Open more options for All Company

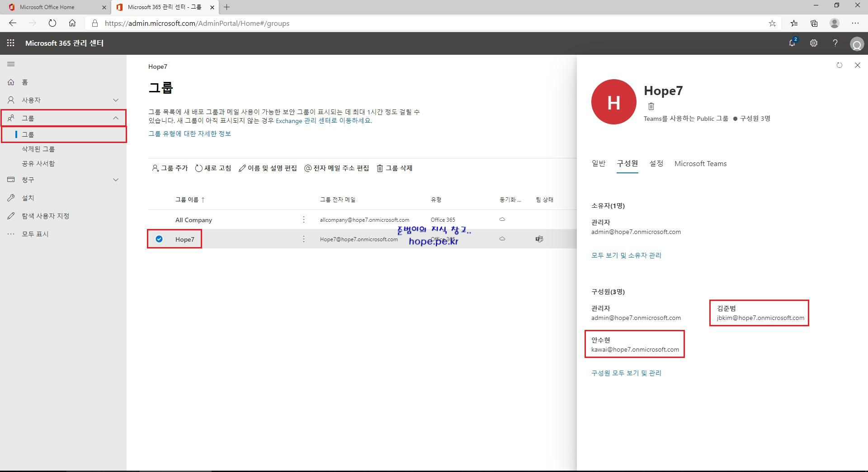tap(304, 219)
